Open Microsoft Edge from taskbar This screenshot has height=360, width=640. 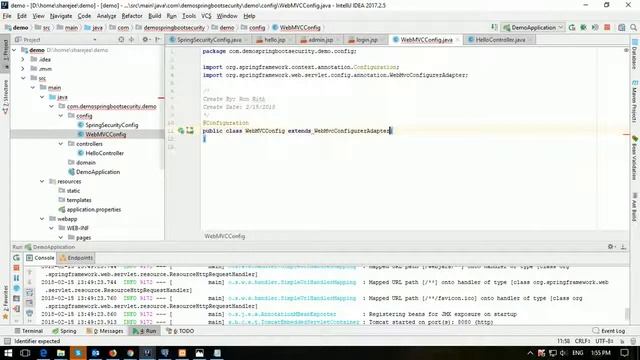click(43, 353)
